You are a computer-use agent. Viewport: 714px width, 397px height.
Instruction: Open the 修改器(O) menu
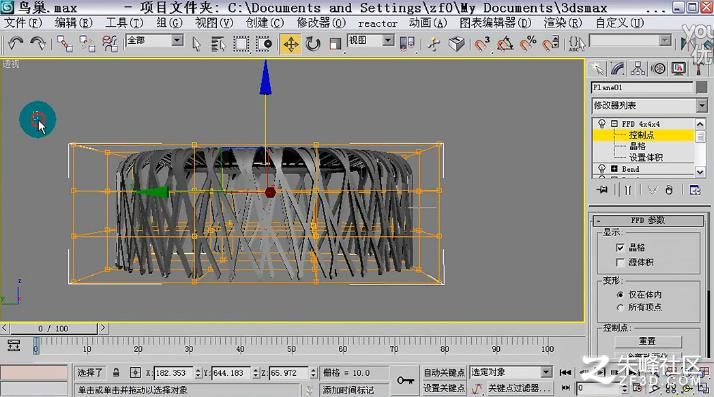pos(321,23)
